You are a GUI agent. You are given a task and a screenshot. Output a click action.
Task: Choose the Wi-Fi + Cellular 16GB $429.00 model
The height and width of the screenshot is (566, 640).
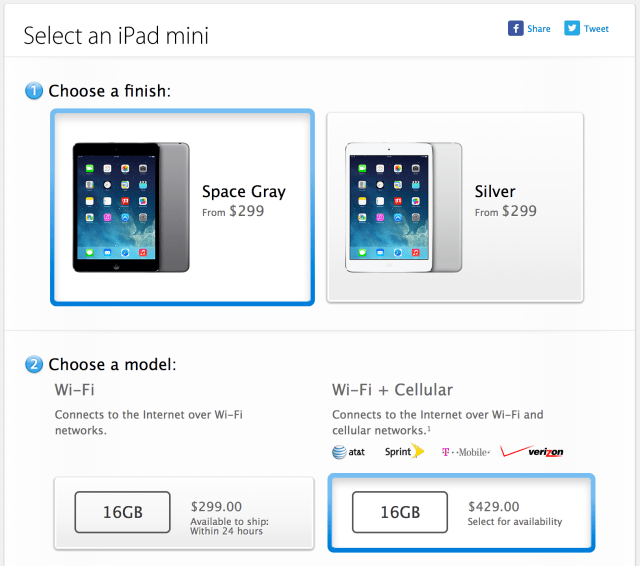(x=461, y=513)
